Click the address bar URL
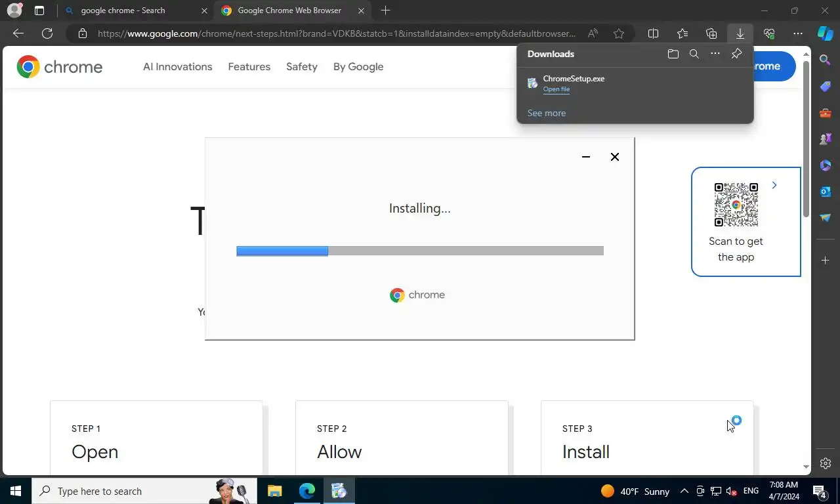Viewport: 840px width, 504px height. pyautogui.click(x=337, y=33)
